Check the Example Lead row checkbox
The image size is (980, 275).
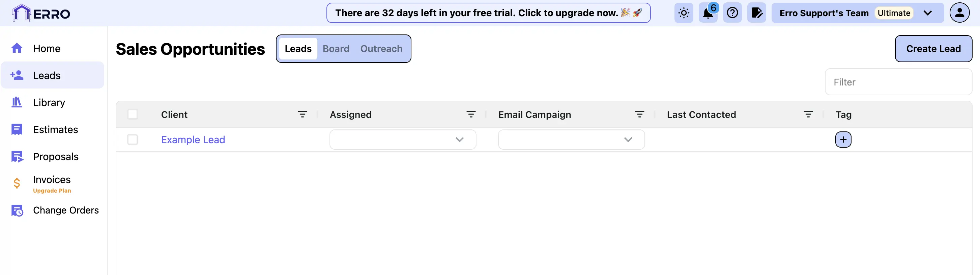click(133, 140)
